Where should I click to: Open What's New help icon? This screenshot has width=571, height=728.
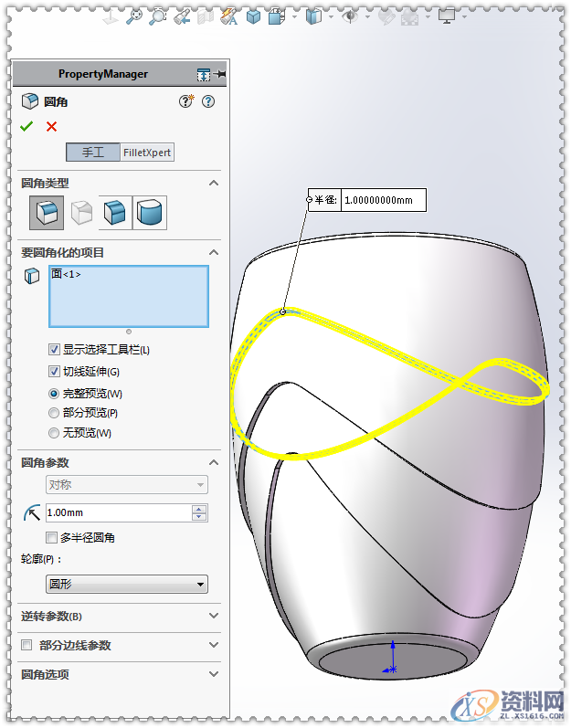click(x=186, y=100)
